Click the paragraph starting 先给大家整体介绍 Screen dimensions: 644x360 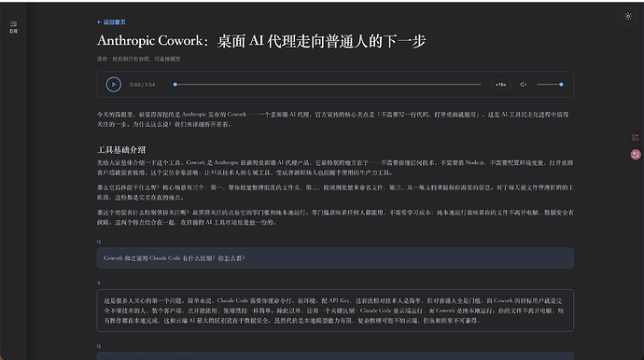335,168
